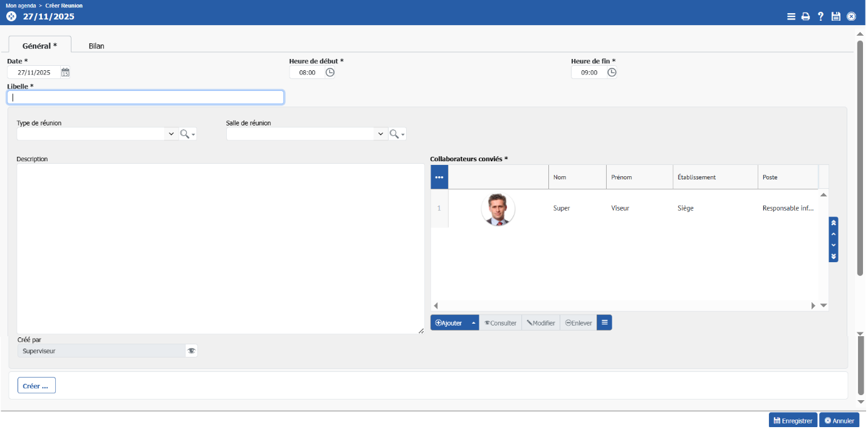Open the help question mark icon
The height and width of the screenshot is (429, 868).
(820, 17)
